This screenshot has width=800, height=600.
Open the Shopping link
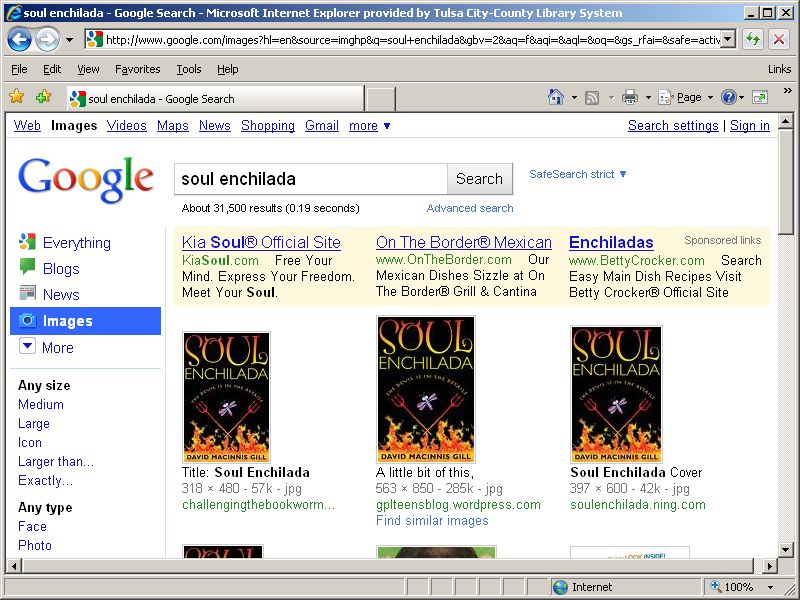coord(268,126)
